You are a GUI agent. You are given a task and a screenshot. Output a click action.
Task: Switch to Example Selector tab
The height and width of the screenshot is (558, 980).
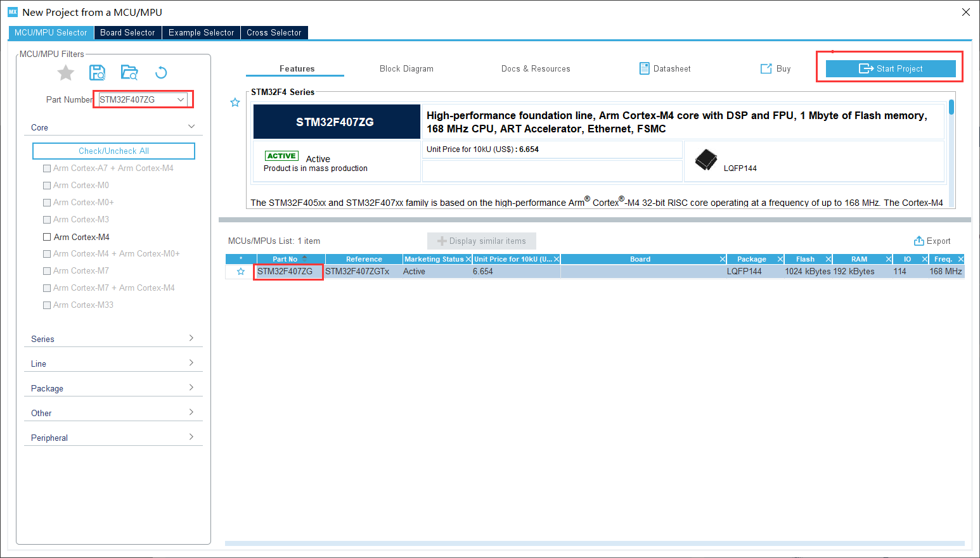coord(201,32)
